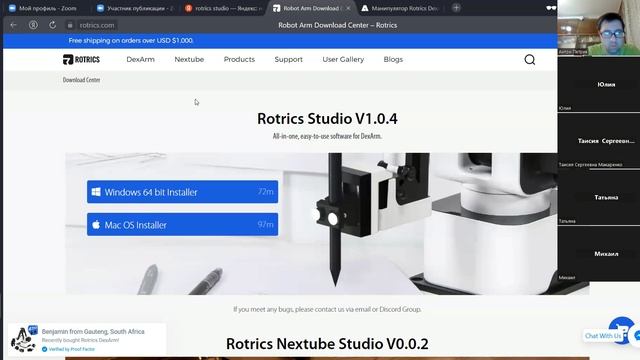Switch to the Манипулятор Rotrics tab

[x=400, y=8]
